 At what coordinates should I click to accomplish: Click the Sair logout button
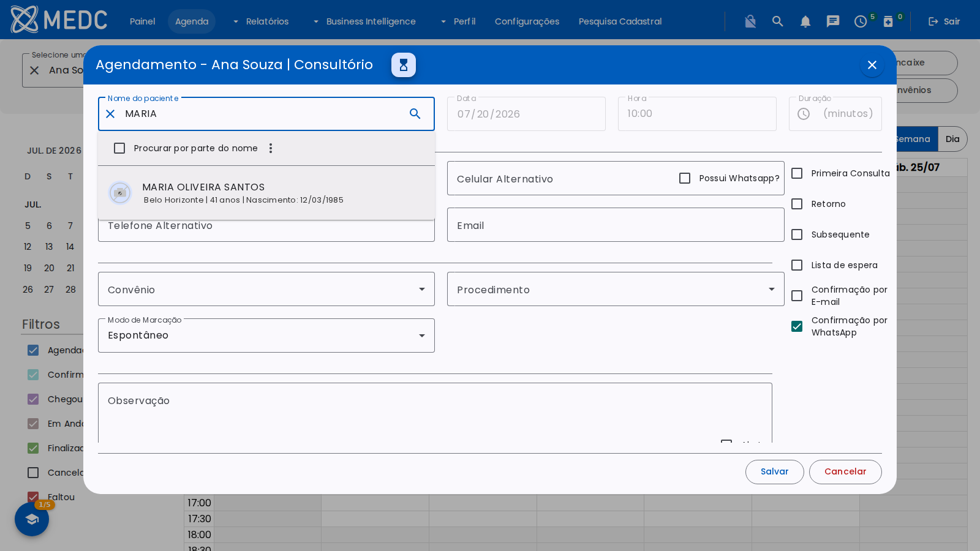coord(944,21)
